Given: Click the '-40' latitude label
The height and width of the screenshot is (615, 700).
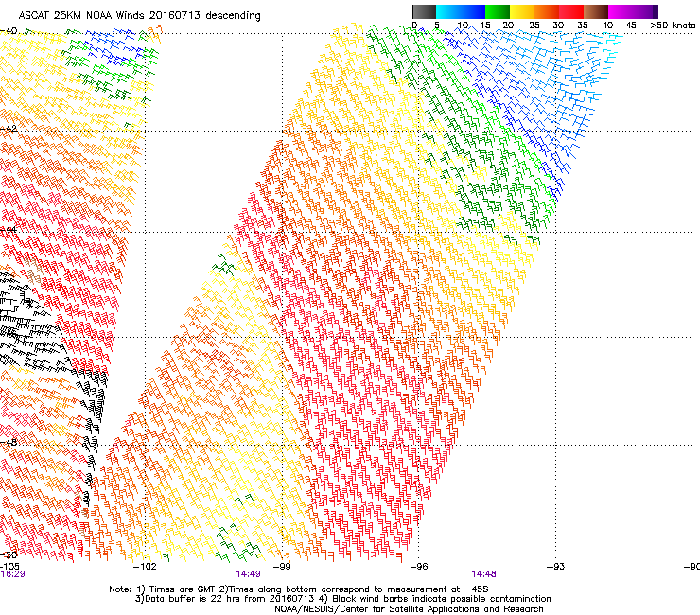Looking at the screenshot, I should coord(9,31).
